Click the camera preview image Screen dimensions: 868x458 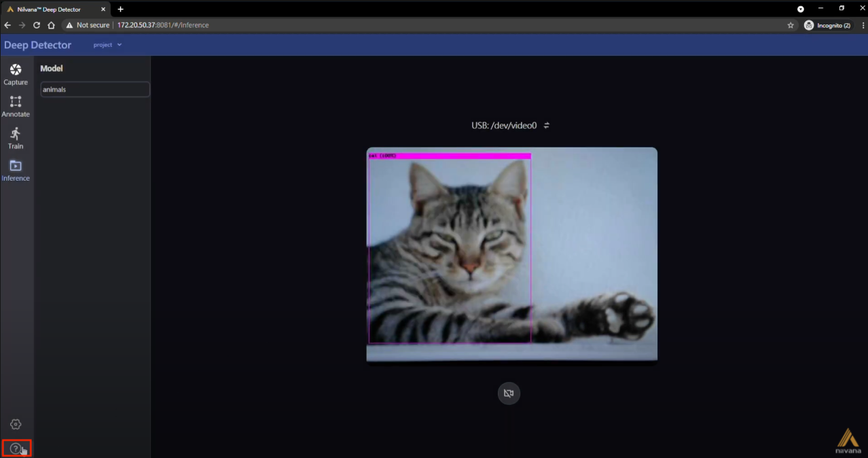[511, 254]
